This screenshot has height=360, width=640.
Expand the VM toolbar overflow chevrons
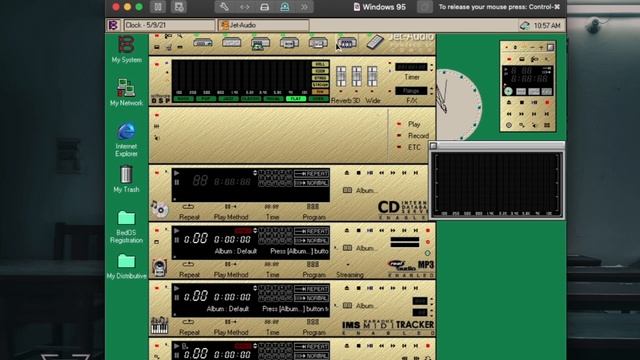pos(304,7)
